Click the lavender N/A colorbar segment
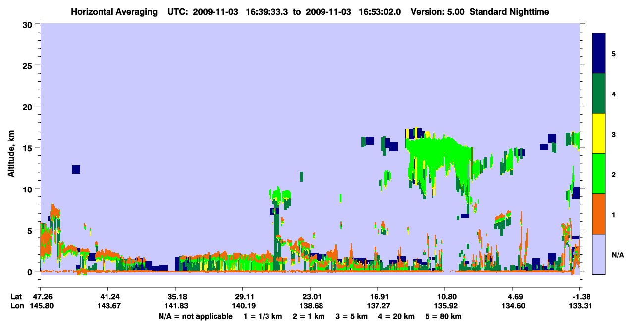Viewport: 644px width, 330px height. coord(599,254)
